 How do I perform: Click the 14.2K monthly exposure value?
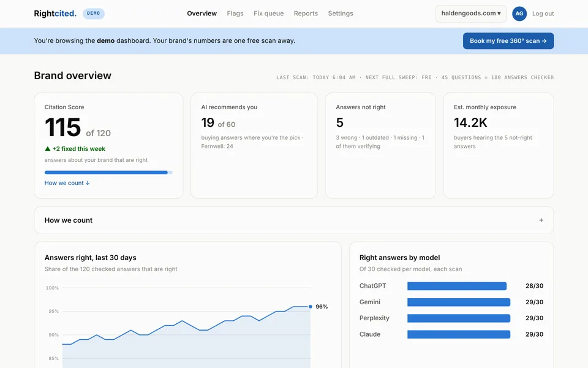(x=470, y=123)
